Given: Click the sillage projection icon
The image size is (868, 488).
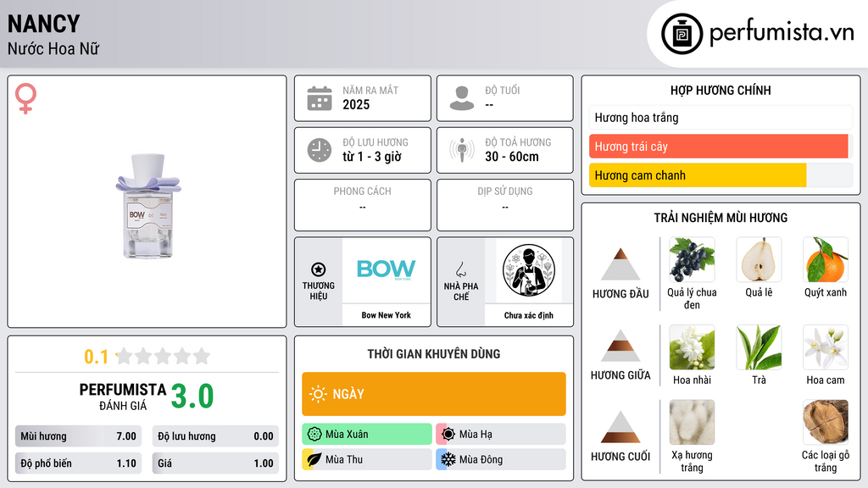Looking at the screenshot, I should click(x=462, y=150).
